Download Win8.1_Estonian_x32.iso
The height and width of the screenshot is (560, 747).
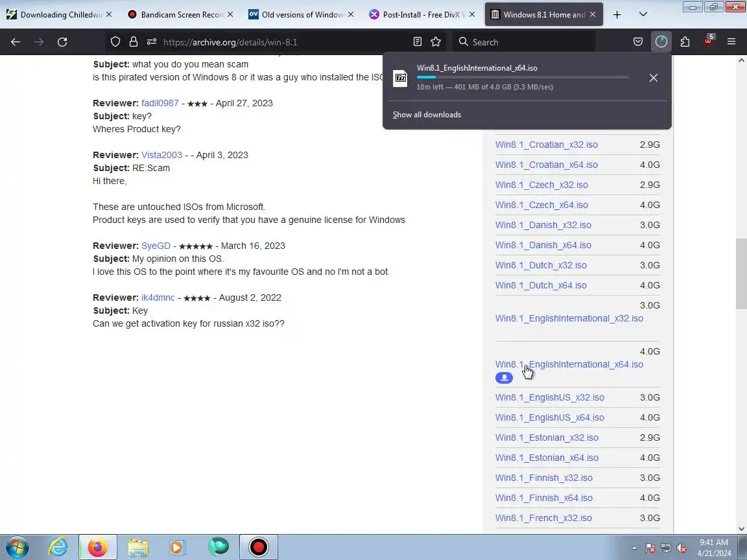coord(547,437)
